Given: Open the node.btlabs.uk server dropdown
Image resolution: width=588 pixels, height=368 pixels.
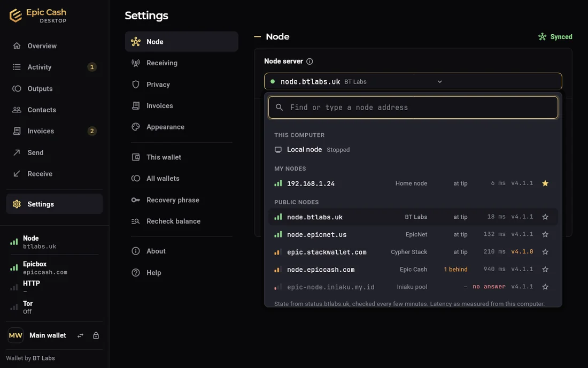Looking at the screenshot, I should pos(413,81).
